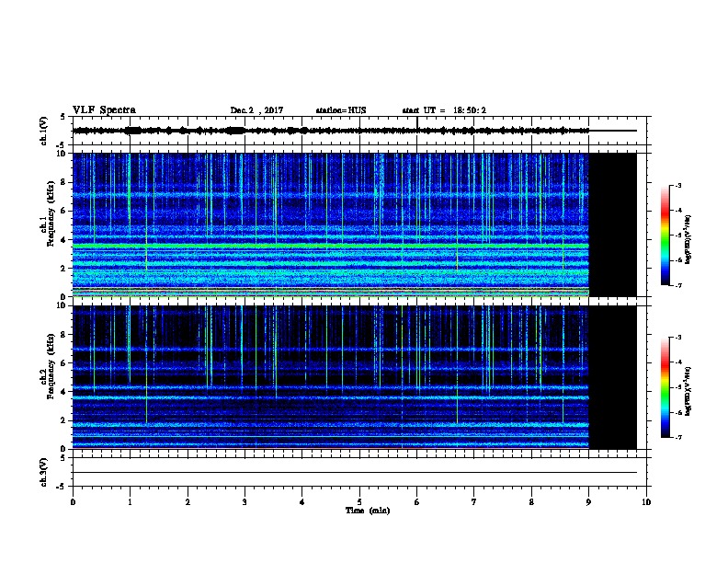728x563 pixels.
Task: Click the x-axis tick label '7'
Action: pyautogui.click(x=474, y=501)
